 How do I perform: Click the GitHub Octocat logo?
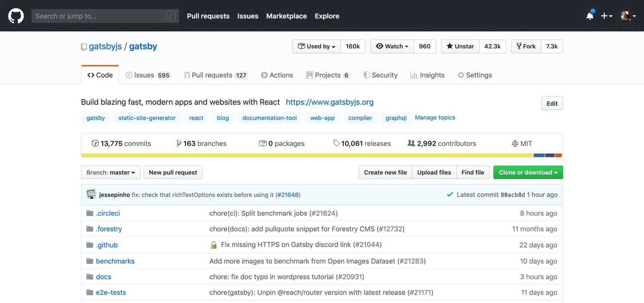click(16, 16)
